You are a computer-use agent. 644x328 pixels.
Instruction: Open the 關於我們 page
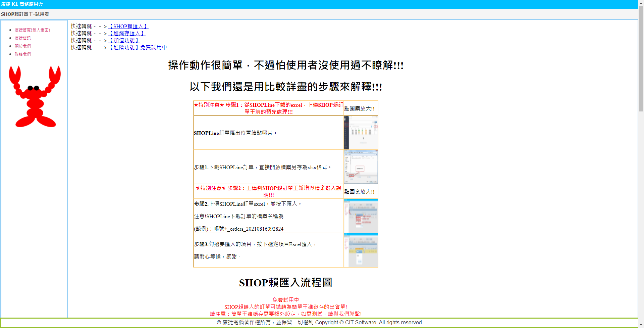click(23, 46)
